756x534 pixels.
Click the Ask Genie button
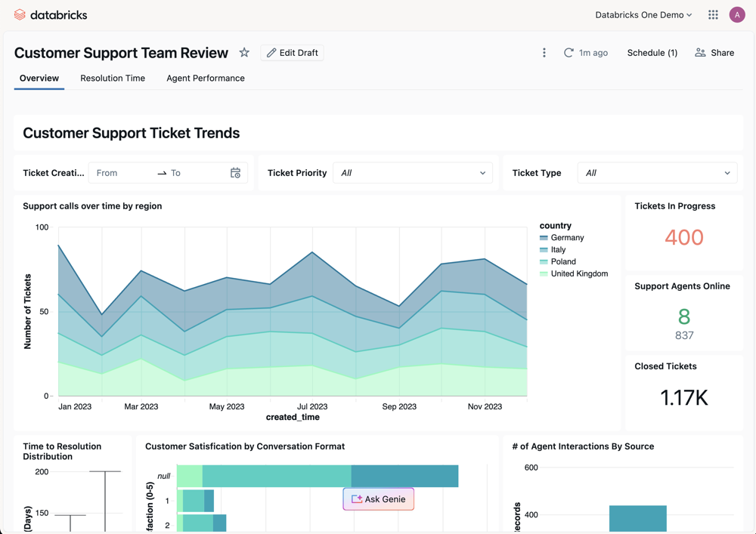(x=378, y=499)
